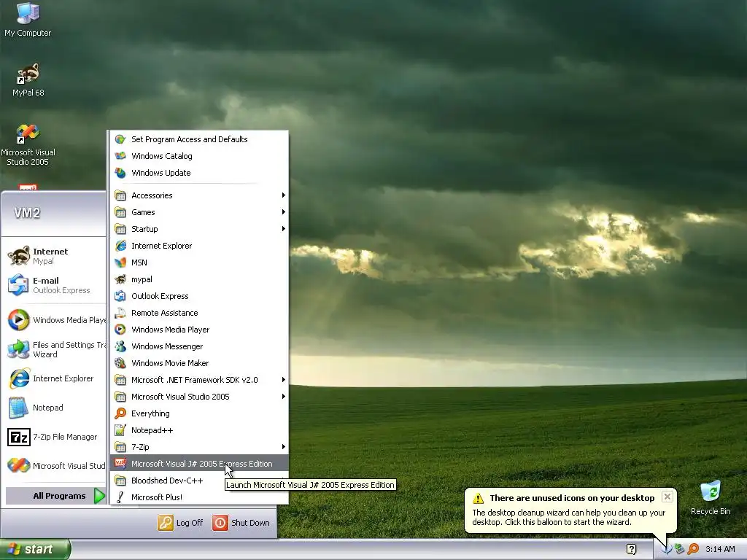The image size is (747, 560).
Task: Open Notepad++ from programs list
Action: 200,430
